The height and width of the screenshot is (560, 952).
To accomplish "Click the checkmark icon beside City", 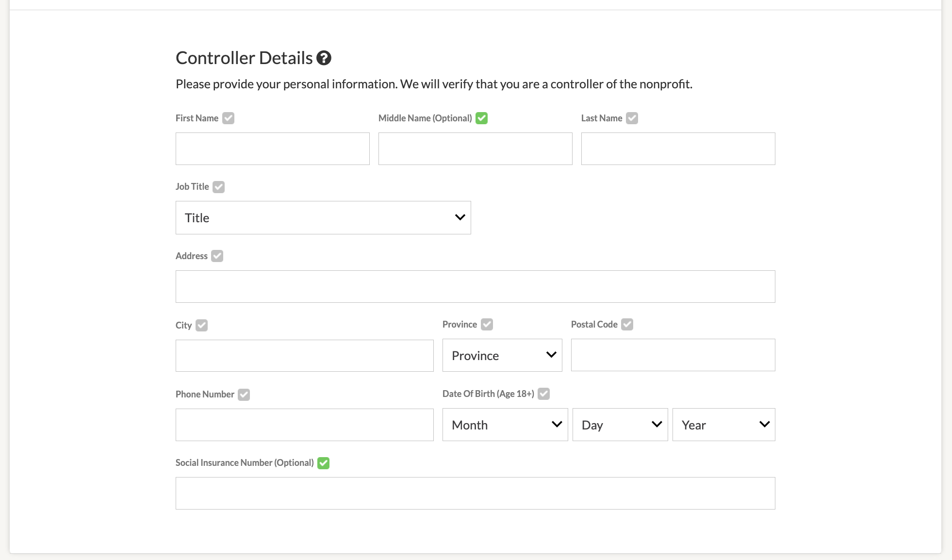I will click(201, 325).
